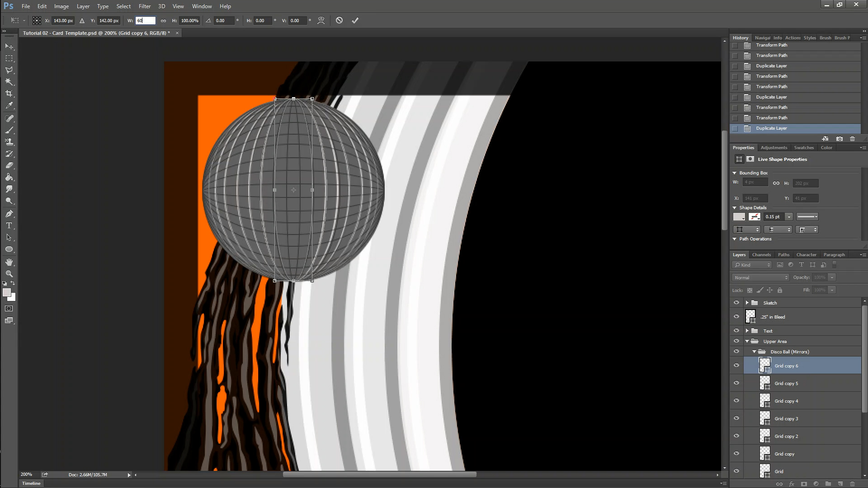This screenshot has height=488, width=868.
Task: Commit the transform with the checkmark button
Action: pos(355,20)
